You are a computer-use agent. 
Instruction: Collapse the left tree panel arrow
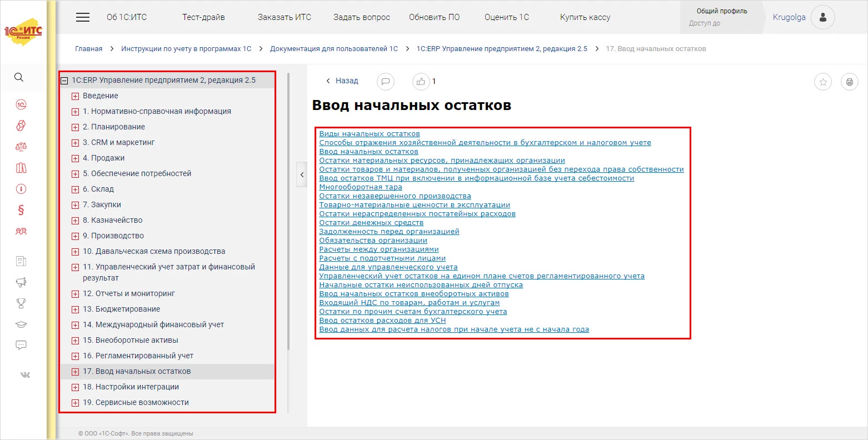pyautogui.click(x=302, y=174)
